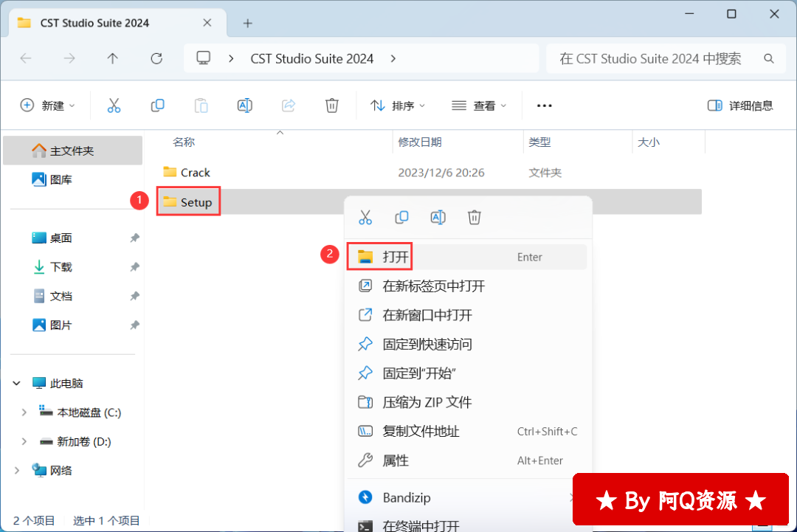
Task: Cut the item using the context menu scissors
Action: (x=365, y=218)
